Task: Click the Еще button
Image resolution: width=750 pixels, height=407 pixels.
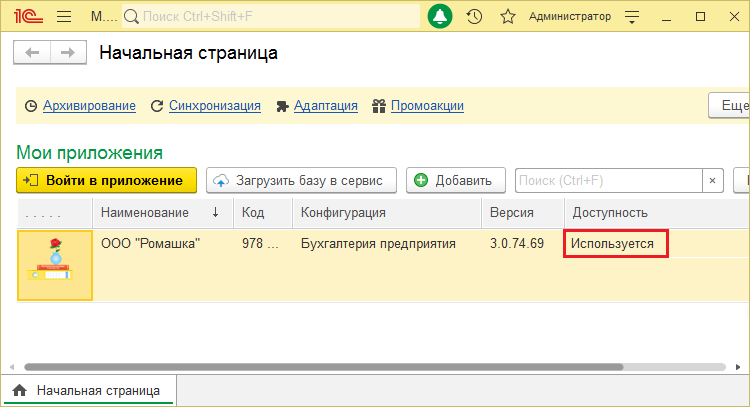Action: tap(729, 105)
